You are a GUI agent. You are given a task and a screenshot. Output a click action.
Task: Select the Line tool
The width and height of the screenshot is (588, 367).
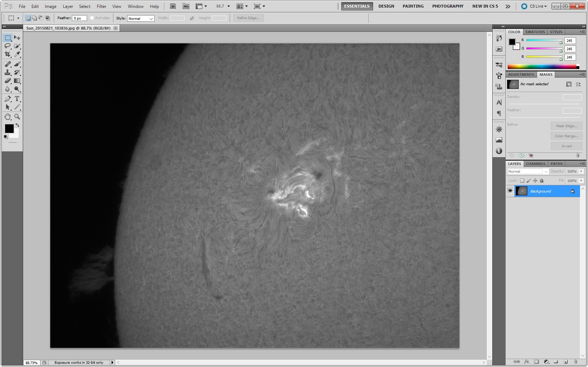click(17, 107)
